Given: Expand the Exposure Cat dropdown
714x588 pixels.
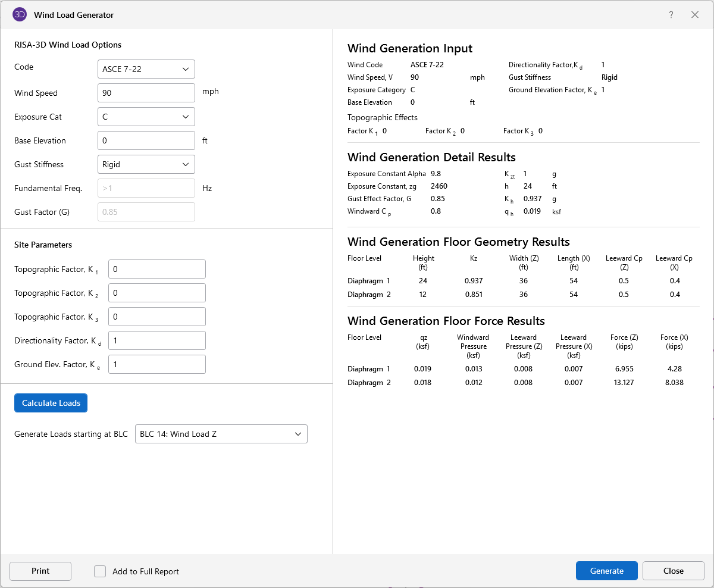Looking at the screenshot, I should pyautogui.click(x=146, y=117).
